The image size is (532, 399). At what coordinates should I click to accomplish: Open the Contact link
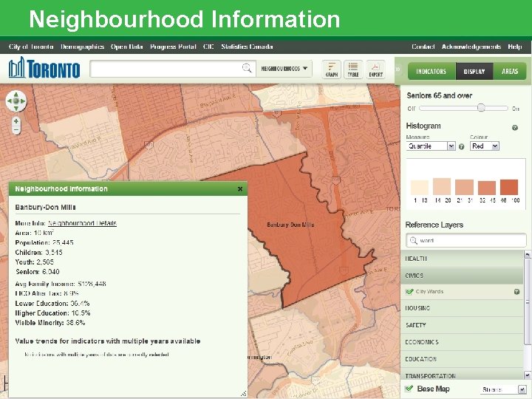click(x=423, y=47)
